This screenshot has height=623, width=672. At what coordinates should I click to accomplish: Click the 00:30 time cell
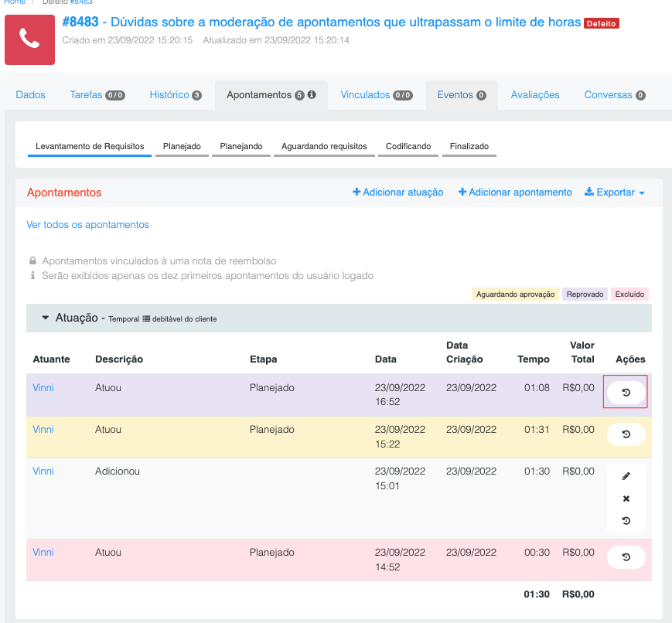[537, 553]
